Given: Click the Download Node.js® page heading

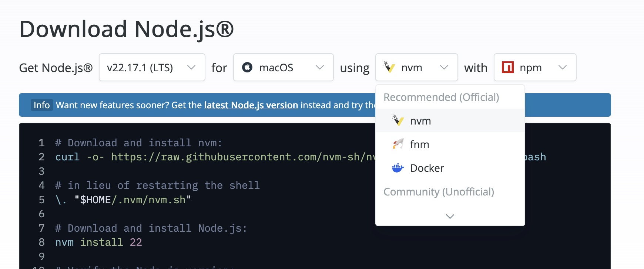Looking at the screenshot, I should coord(127,30).
